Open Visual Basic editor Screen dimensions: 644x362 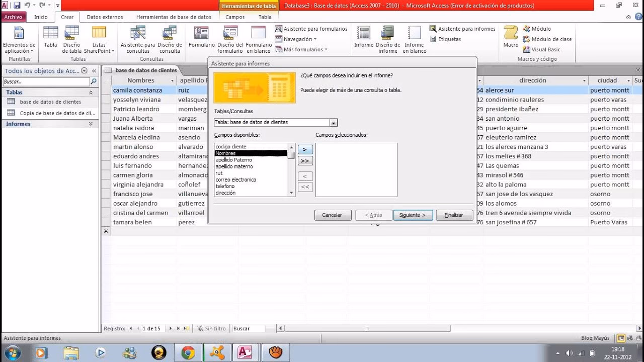(x=542, y=50)
